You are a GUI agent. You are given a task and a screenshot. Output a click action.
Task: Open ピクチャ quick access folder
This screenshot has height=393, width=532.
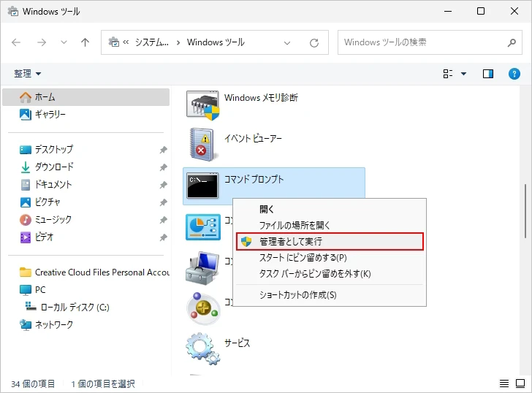[x=85, y=202]
